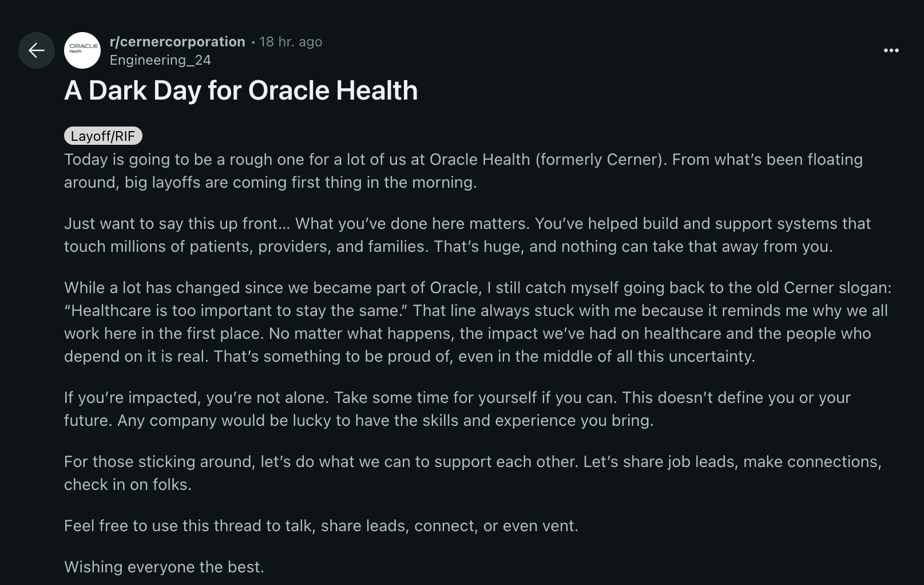Click the 'Wishing everyone the best' line
Screen dimensions: 924x585
pos(164,567)
